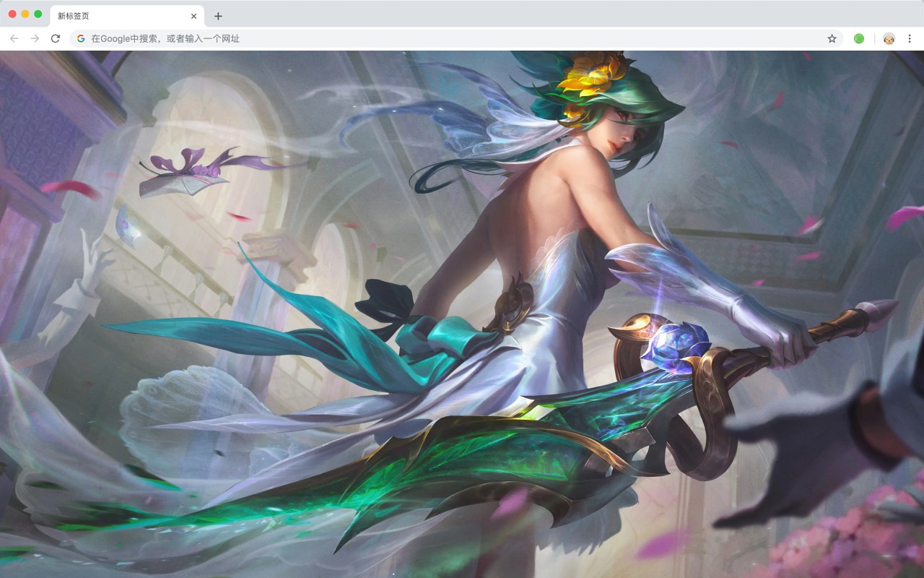The image size is (924, 578).
Task: Close the window with the red button
Action: [x=12, y=14]
